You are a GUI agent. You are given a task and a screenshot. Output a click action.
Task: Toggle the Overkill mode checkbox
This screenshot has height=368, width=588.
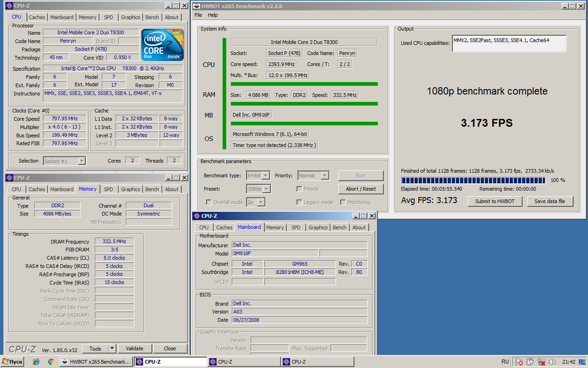click(x=209, y=202)
